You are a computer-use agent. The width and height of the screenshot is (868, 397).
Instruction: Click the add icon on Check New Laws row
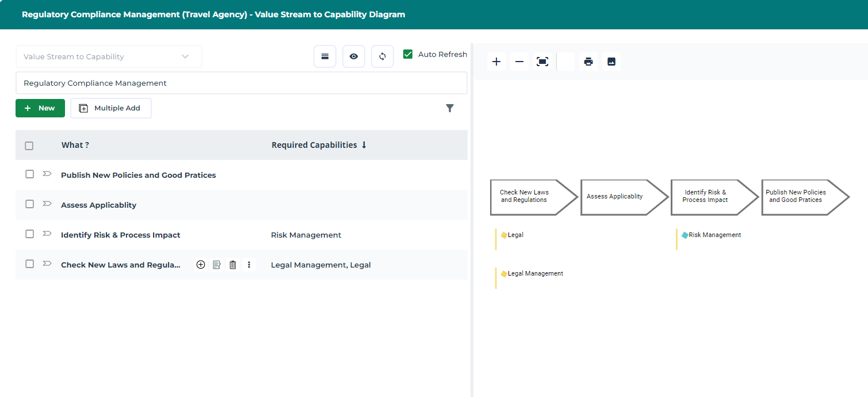coord(201,265)
